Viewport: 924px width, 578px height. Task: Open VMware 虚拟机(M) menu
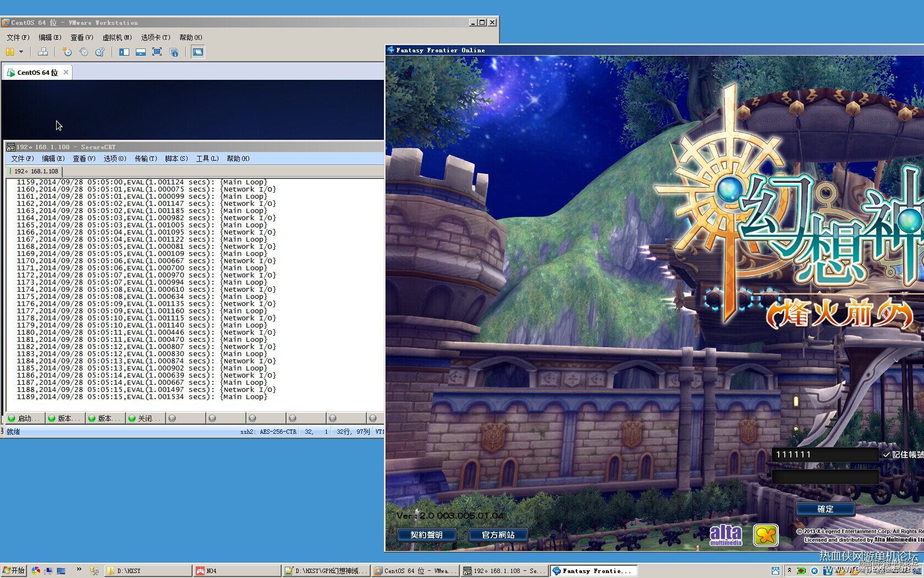117,37
